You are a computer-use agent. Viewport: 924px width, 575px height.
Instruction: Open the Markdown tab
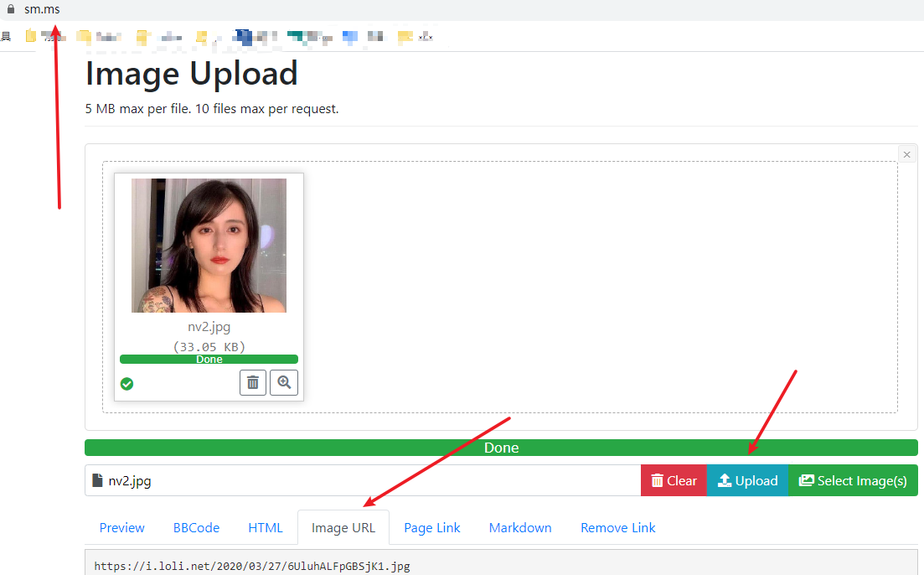(520, 528)
